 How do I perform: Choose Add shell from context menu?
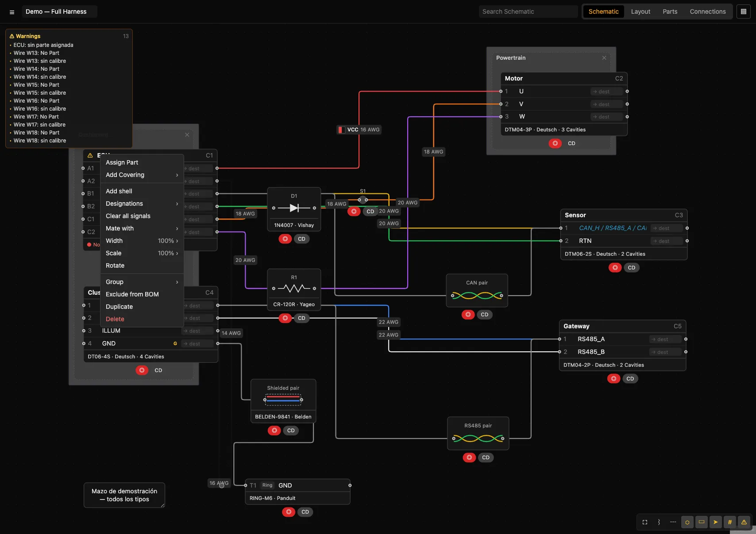point(142,191)
